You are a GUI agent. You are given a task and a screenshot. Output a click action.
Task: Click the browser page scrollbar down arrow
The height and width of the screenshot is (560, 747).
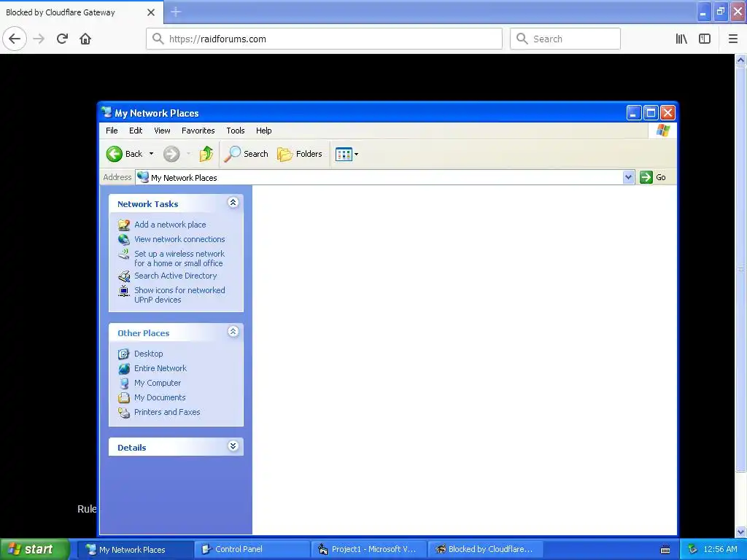[741, 532]
